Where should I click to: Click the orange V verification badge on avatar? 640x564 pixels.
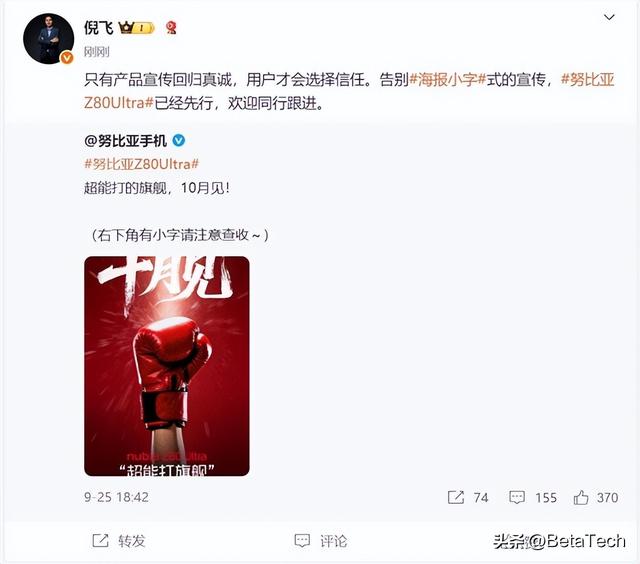point(67,58)
